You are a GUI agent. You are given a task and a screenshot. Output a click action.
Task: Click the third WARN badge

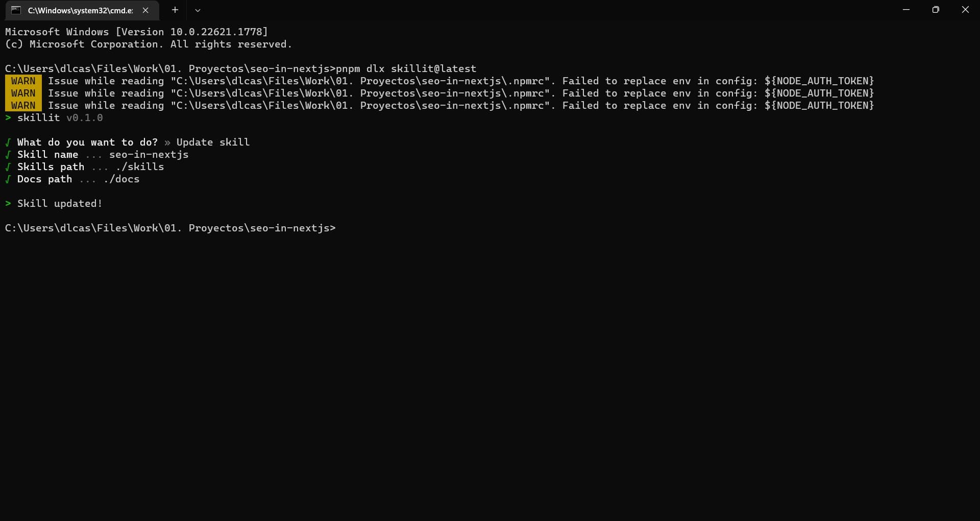[x=23, y=105]
